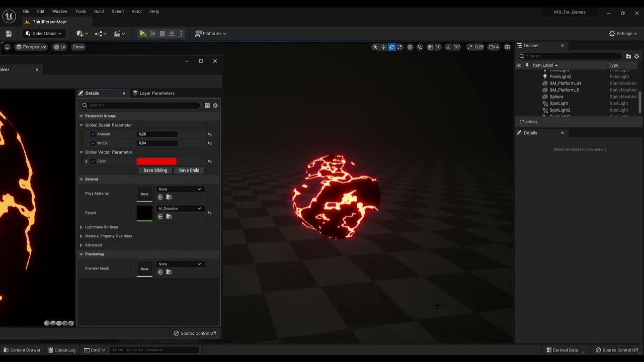The image size is (644, 362).
Task: Open material details property matrix icon
Action: click(207, 106)
